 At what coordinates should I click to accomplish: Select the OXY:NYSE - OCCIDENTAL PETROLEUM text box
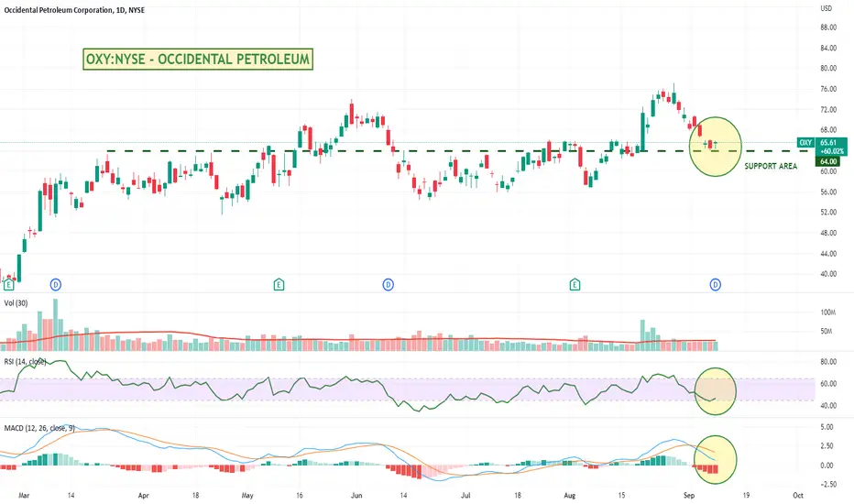[x=198, y=59]
